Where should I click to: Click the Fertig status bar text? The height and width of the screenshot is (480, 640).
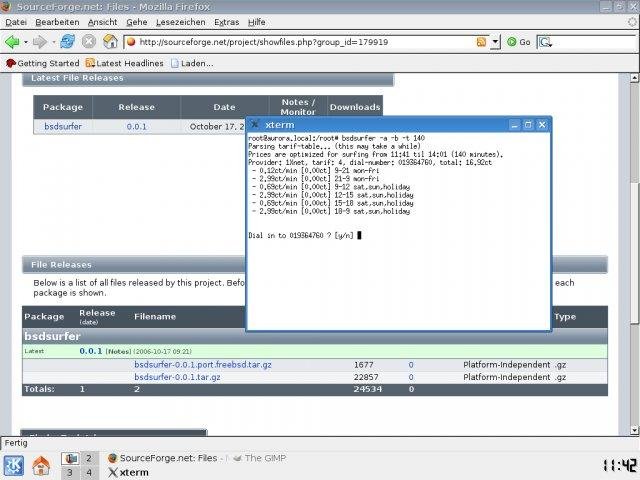[x=16, y=443]
